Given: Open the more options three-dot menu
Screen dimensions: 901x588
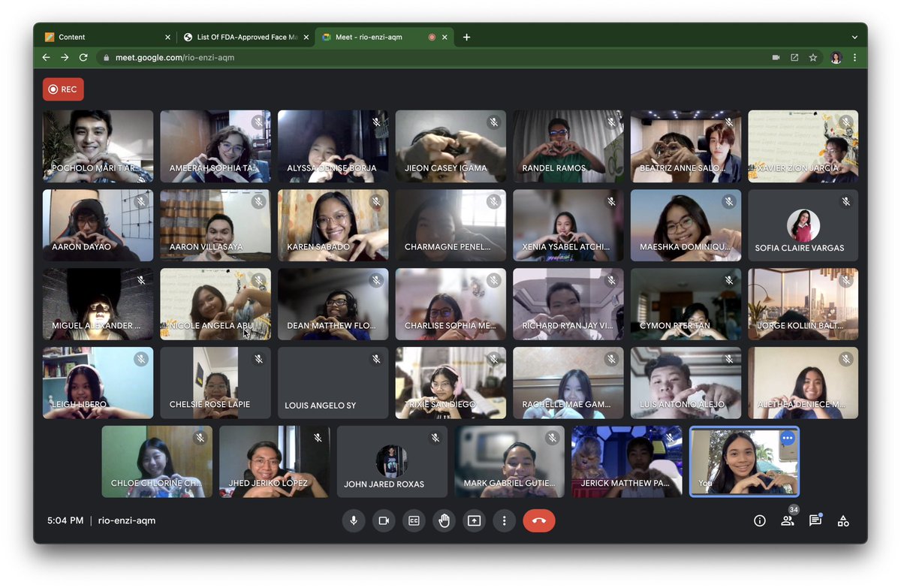Looking at the screenshot, I should tap(504, 520).
